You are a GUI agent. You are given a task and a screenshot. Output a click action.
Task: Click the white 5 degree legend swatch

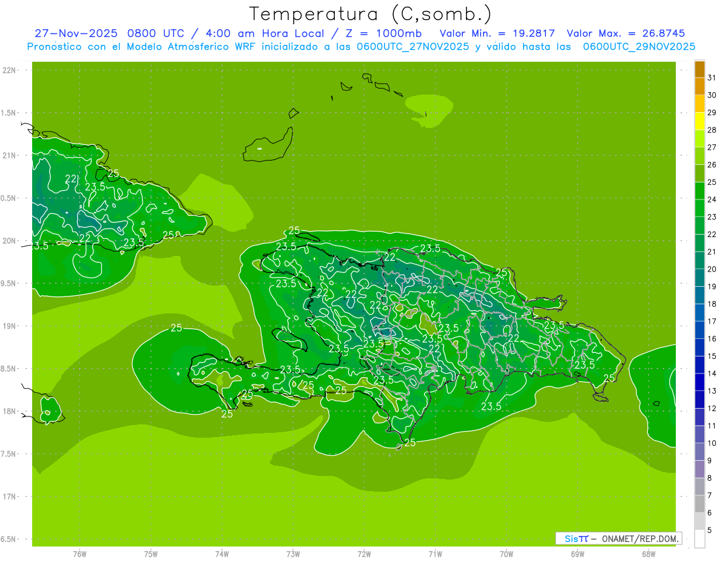(x=699, y=539)
